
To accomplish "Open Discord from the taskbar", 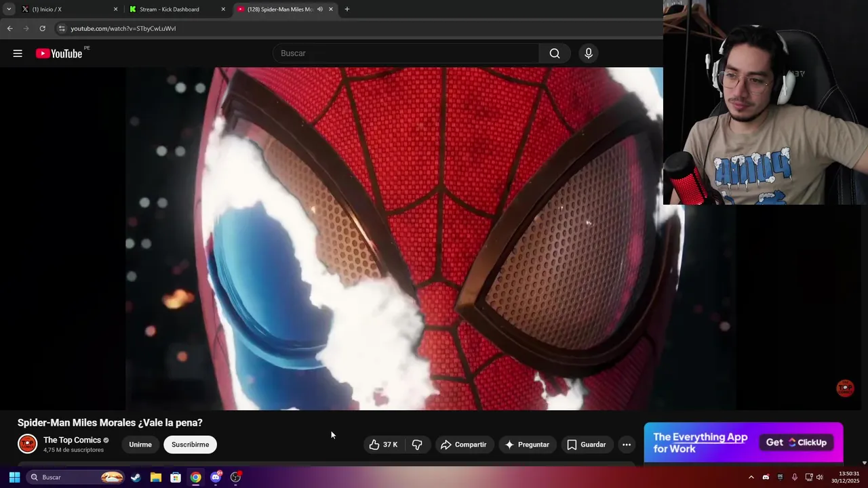I will point(216,477).
